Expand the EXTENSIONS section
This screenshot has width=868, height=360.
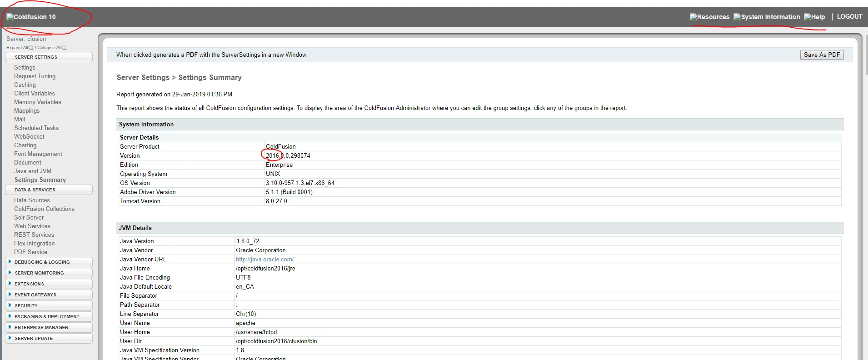click(x=49, y=284)
